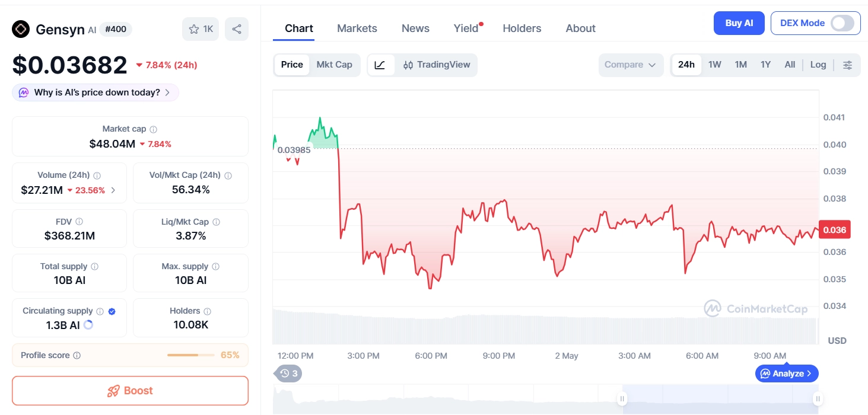This screenshot has height=415, width=868.
Task: Click the 0.03985 opening price label
Action: click(x=294, y=150)
